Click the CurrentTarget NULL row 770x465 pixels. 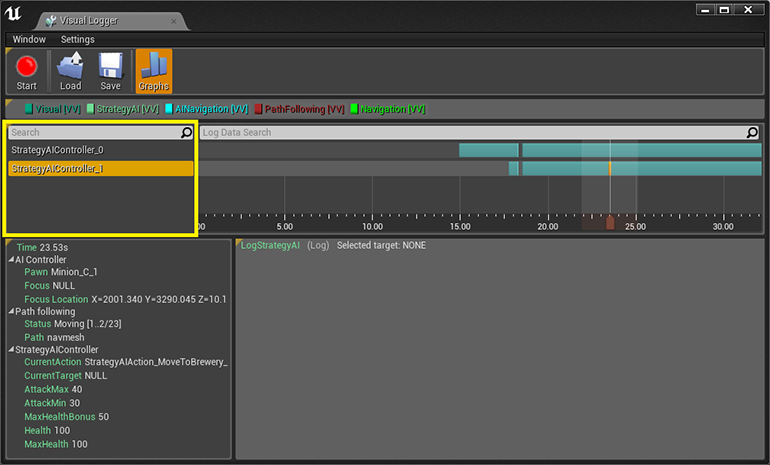(x=65, y=376)
